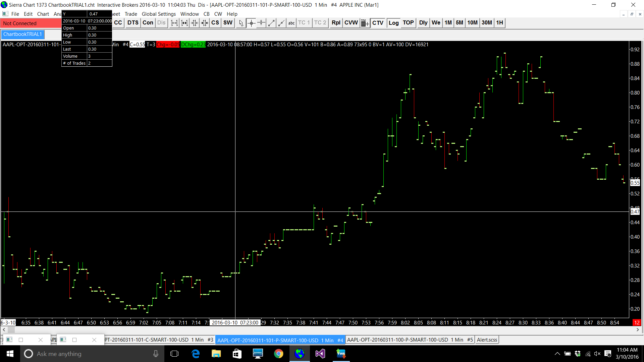Screen dimensions: 644x362
Task: Select the abc text drawing tool
Action: click(x=291, y=23)
